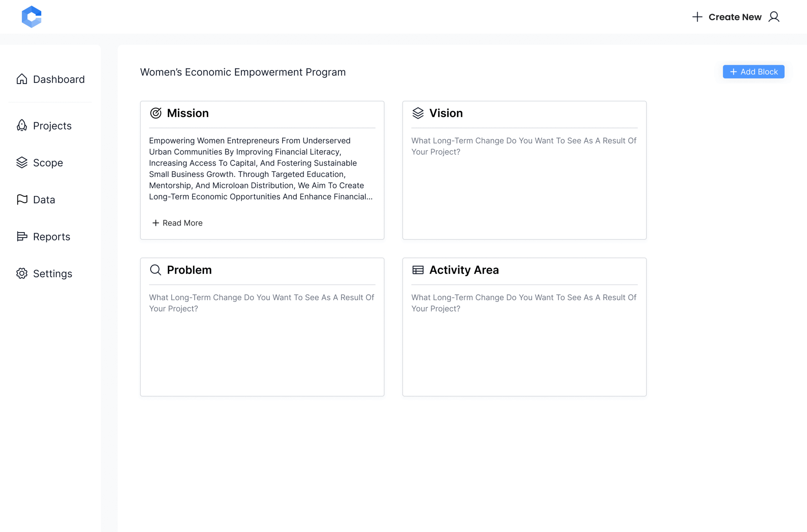Click the Vision description placeholder field

coord(524,146)
